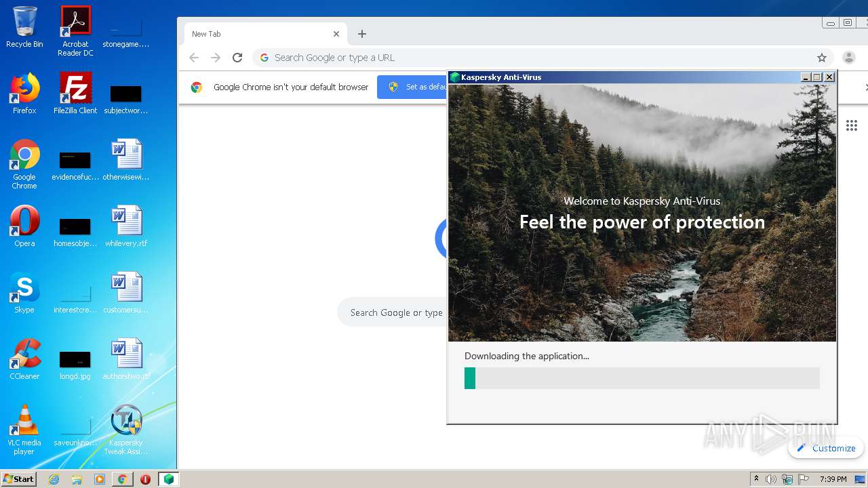Open network status tray icon
This screenshot has width=868, height=488.
tap(787, 479)
